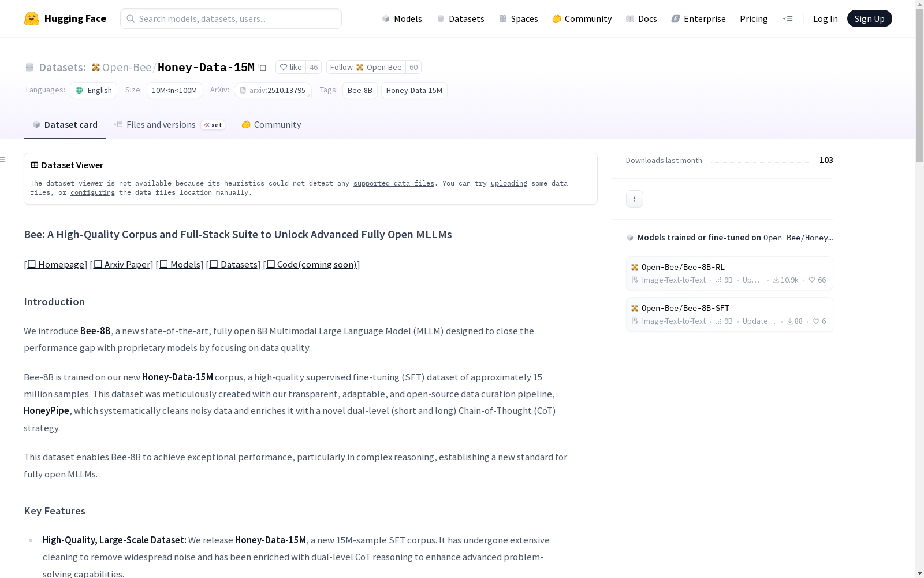
Task: Open the configuring link in Dataset Viewer
Action: pos(92,192)
